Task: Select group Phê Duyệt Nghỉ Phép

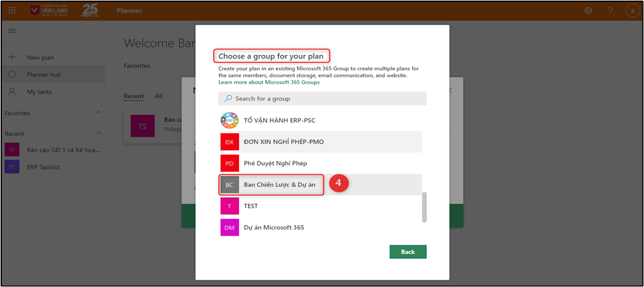Action: pyautogui.click(x=321, y=163)
